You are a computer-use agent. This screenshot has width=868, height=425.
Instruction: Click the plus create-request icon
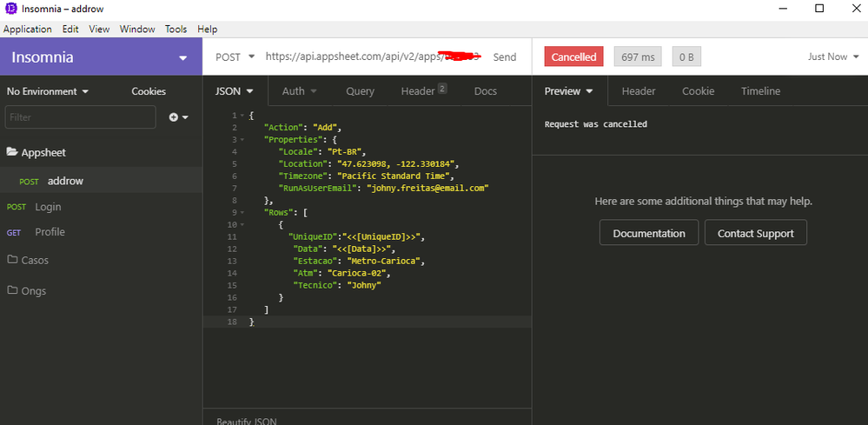pos(173,117)
